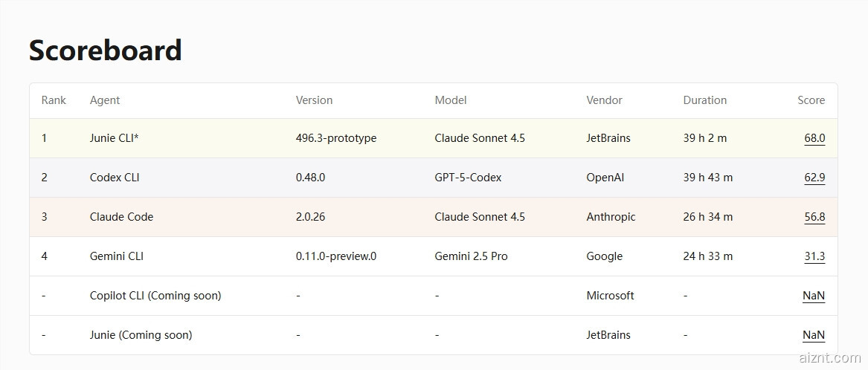Click the Model column header
868x370 pixels.
451,100
